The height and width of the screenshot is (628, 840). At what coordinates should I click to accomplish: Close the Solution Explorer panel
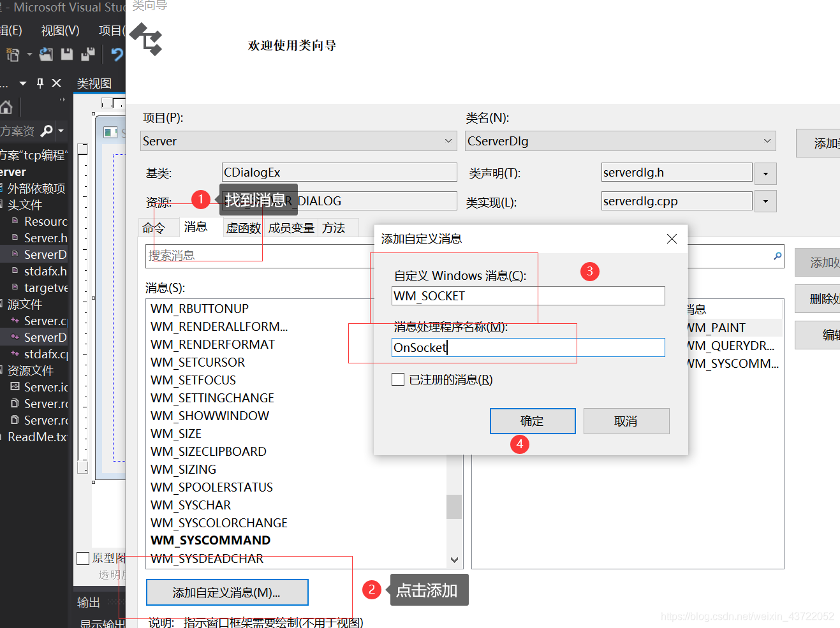pyautogui.click(x=56, y=83)
